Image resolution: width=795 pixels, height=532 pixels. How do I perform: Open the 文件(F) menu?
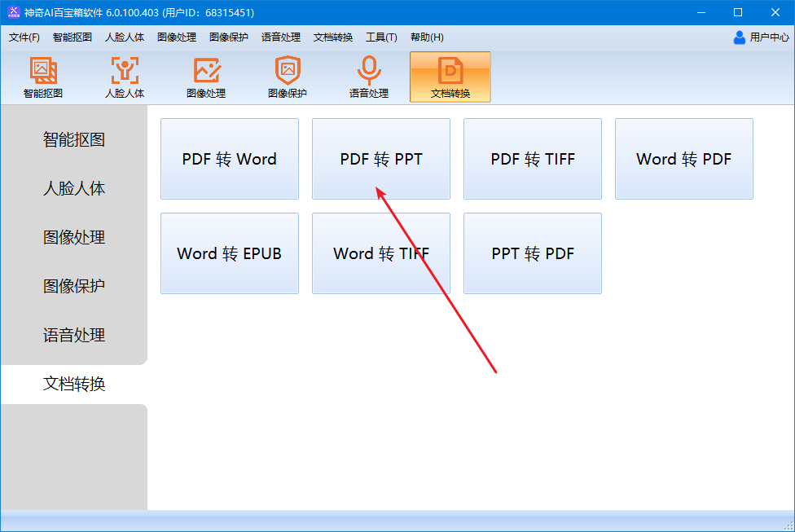point(24,37)
